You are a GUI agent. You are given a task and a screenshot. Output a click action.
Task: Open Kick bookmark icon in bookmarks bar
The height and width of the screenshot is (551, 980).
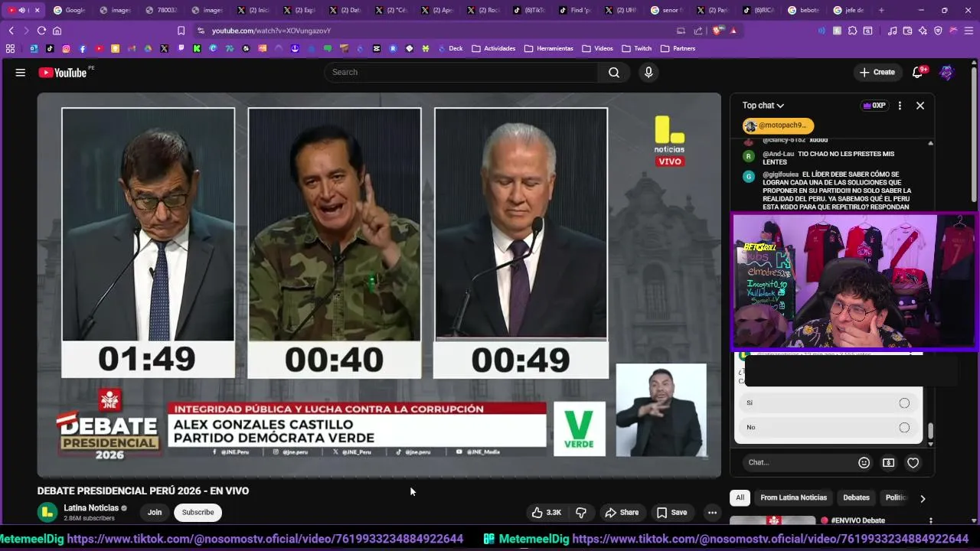[x=197, y=48]
